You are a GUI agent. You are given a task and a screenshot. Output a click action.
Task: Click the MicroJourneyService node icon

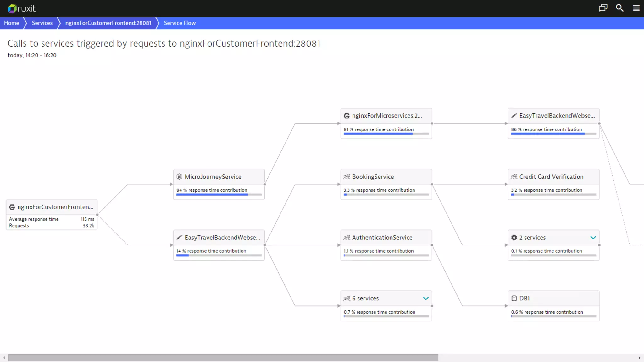click(180, 177)
